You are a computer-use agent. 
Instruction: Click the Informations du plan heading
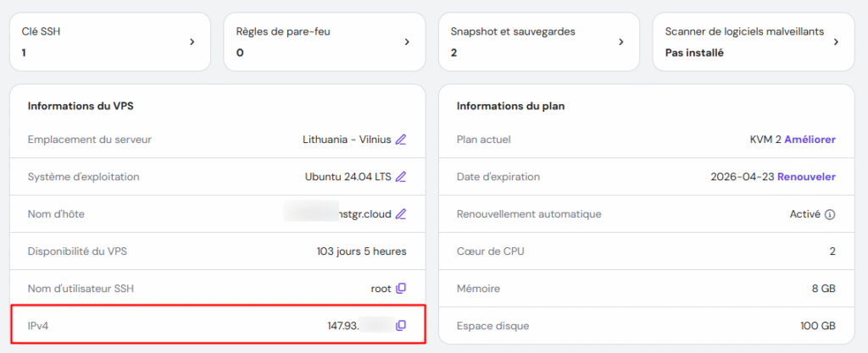pos(510,106)
